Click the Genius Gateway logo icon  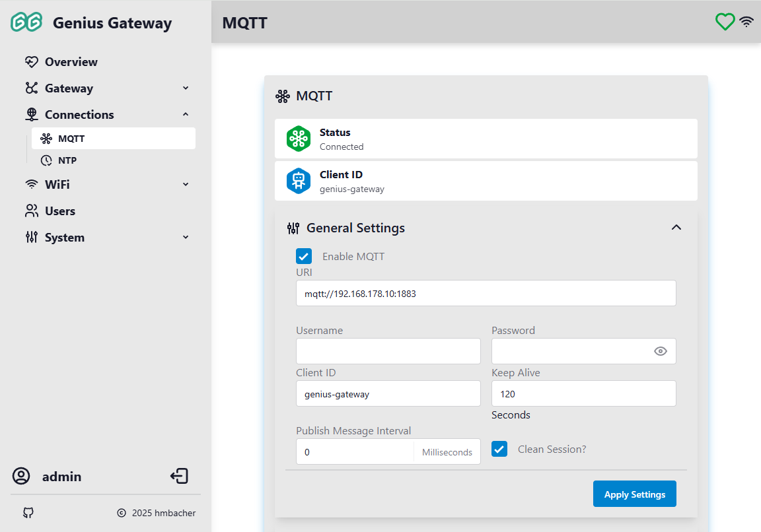(26, 22)
